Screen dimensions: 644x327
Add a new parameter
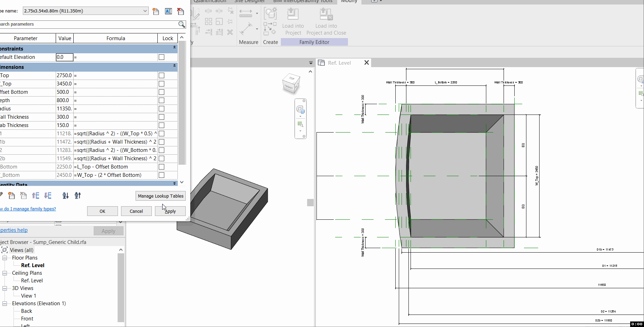[11, 196]
